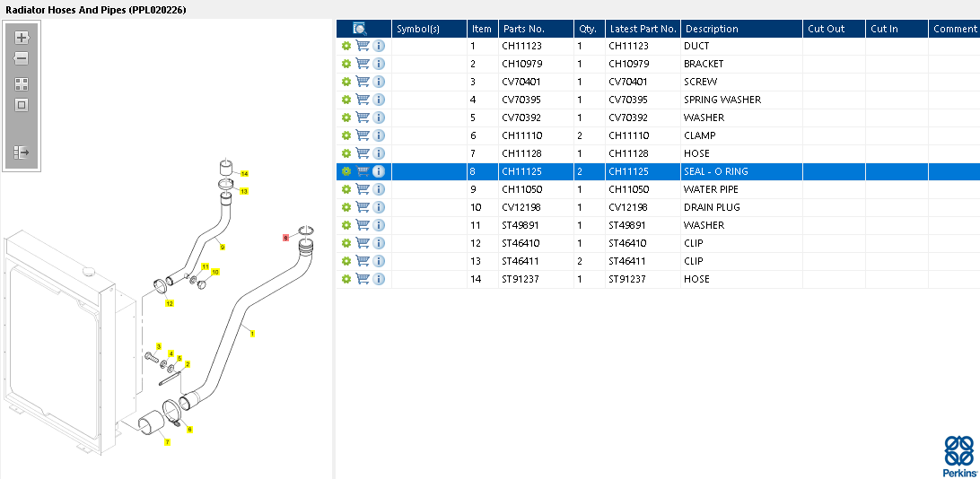Show info for HOSE CH11128
980x479 pixels.
[x=379, y=153]
